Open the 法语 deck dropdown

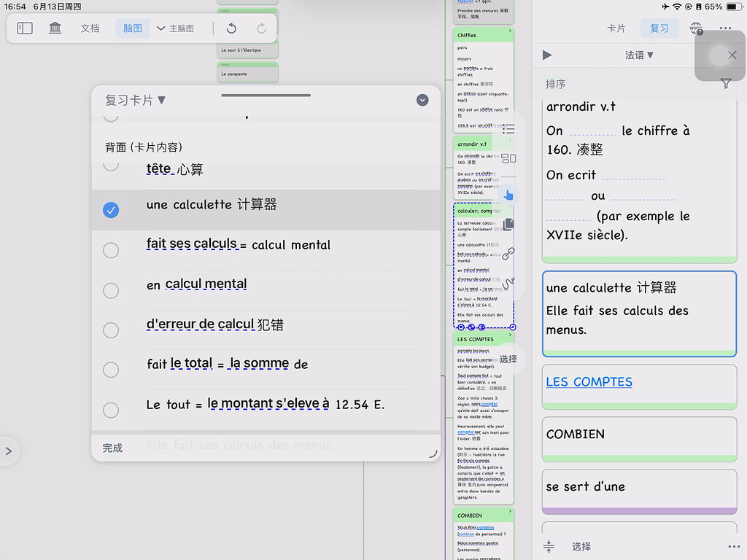click(x=639, y=55)
